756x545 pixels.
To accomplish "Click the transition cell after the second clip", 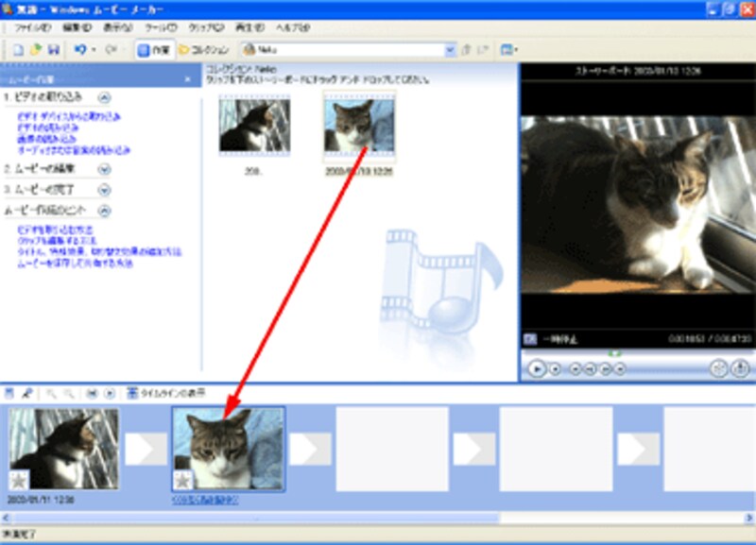I will (x=311, y=449).
